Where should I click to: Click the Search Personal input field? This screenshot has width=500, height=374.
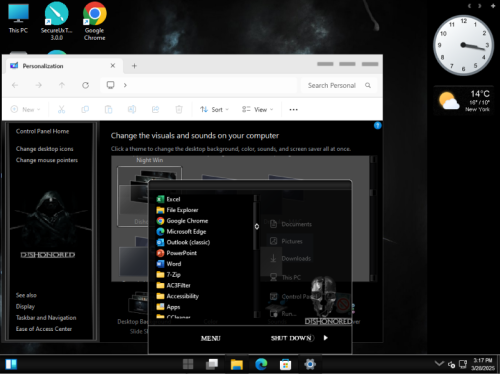click(x=339, y=85)
